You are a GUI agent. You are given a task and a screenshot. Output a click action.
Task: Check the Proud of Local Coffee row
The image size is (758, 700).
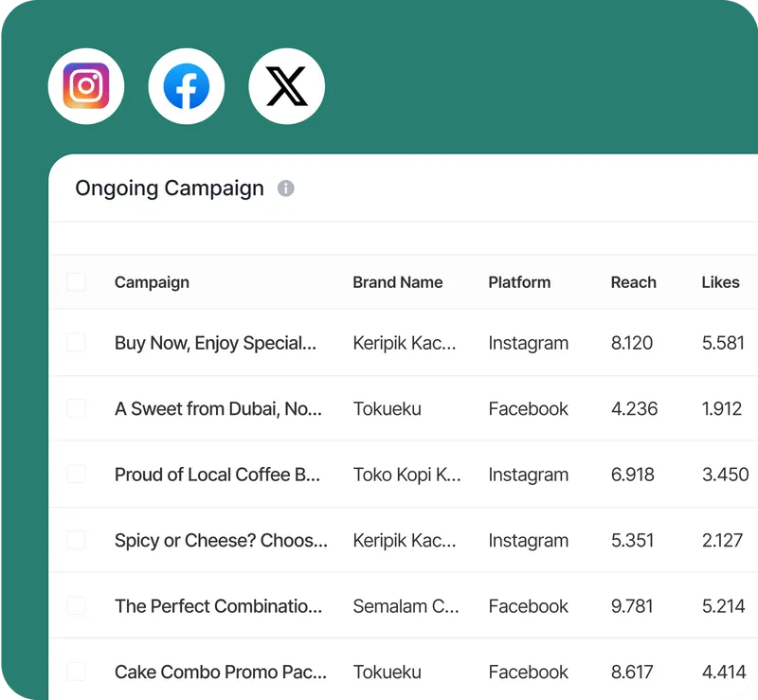(x=77, y=475)
